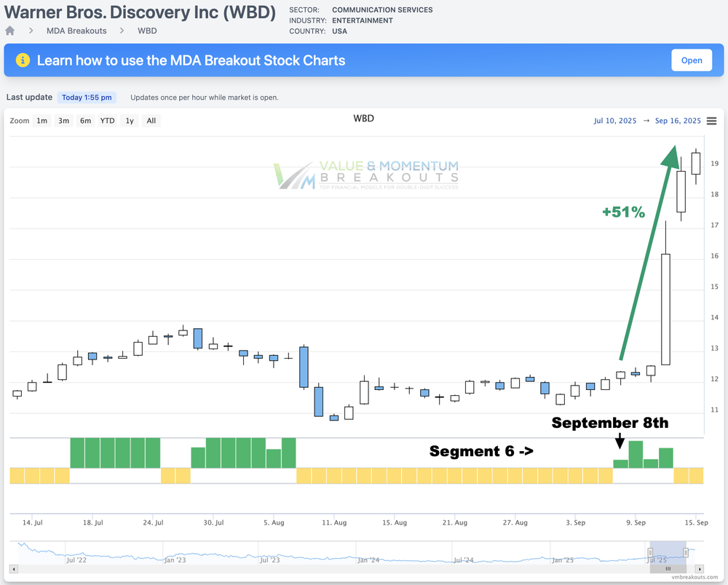Click navigator scrollbar right arrow

[x=700, y=569]
